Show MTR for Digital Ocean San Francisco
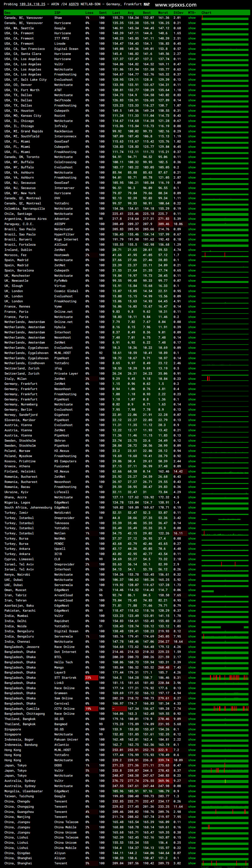 [192, 49]
